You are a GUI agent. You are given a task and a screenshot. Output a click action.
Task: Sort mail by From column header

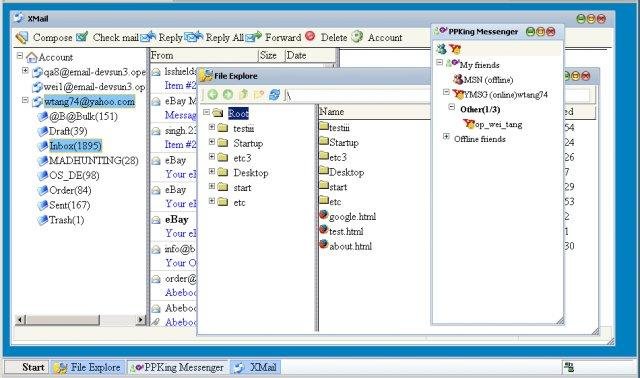204,55
